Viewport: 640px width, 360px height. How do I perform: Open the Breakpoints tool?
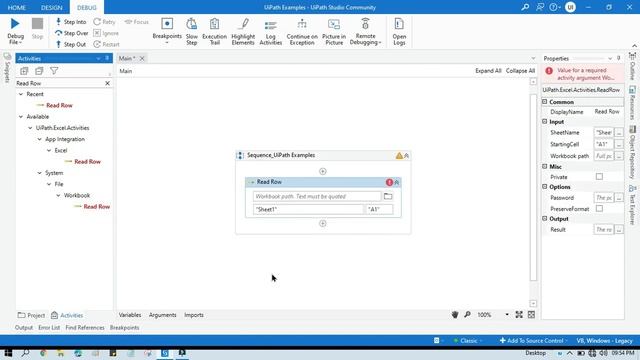click(x=167, y=31)
